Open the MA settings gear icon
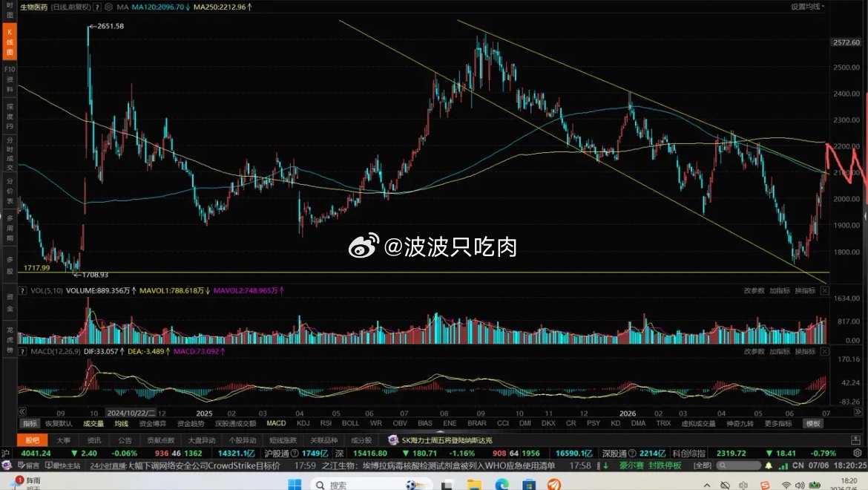868x490 pixels. [x=108, y=7]
